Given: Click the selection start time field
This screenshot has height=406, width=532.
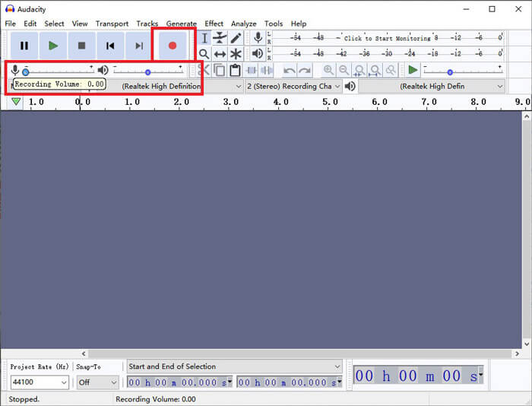Looking at the screenshot, I should click(179, 382).
